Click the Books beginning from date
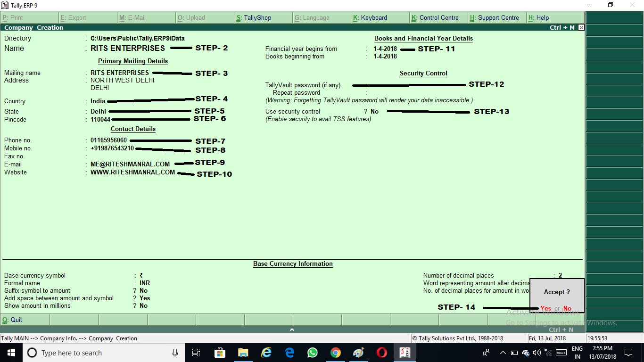Screen dimensions: 644x362 [385, 57]
